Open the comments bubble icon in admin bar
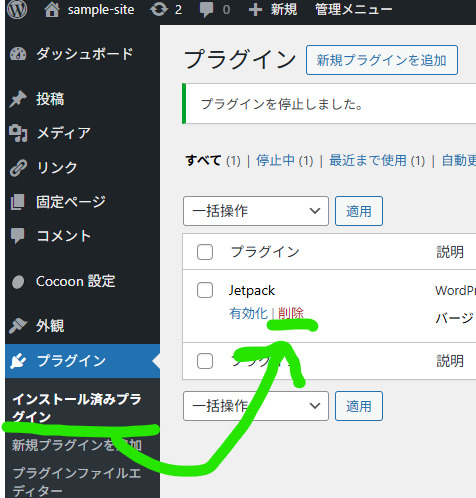The height and width of the screenshot is (498, 476). (x=206, y=10)
